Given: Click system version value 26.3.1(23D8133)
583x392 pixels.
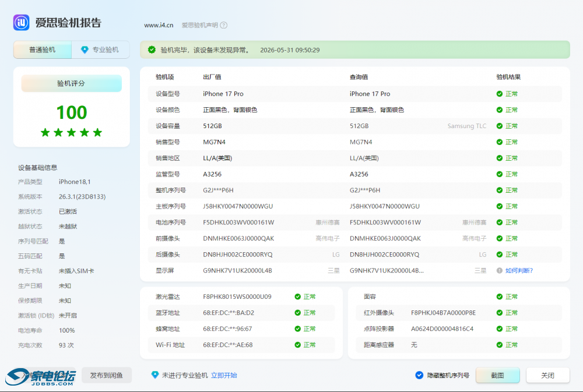Looking at the screenshot, I should (82, 196).
